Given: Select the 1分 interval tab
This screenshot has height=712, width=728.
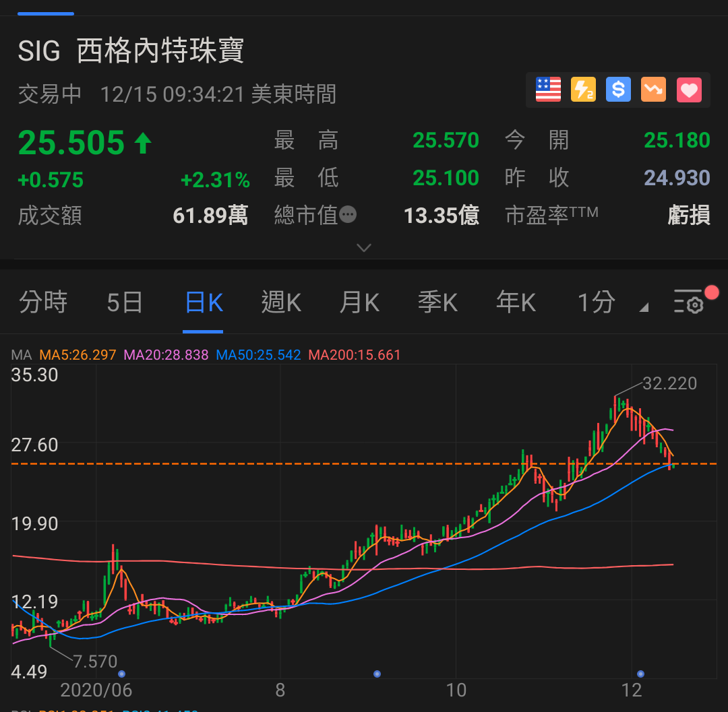Looking at the screenshot, I should coord(596,302).
